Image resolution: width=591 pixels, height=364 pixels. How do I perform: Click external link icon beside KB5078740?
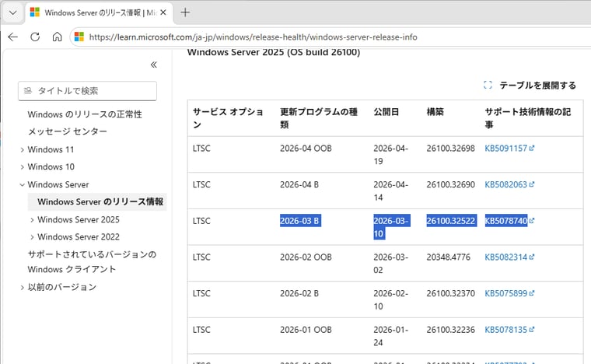[x=532, y=220]
